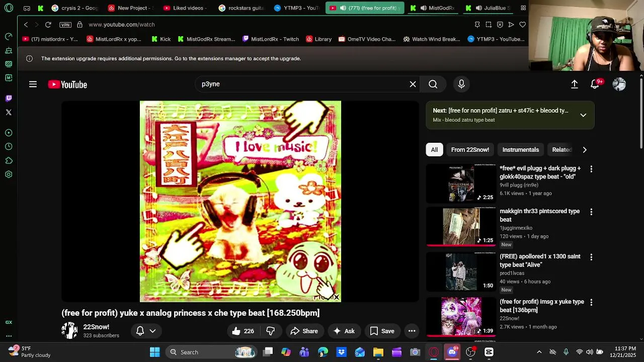
Task: Open the tab islands search button
Action: pos(523,8)
